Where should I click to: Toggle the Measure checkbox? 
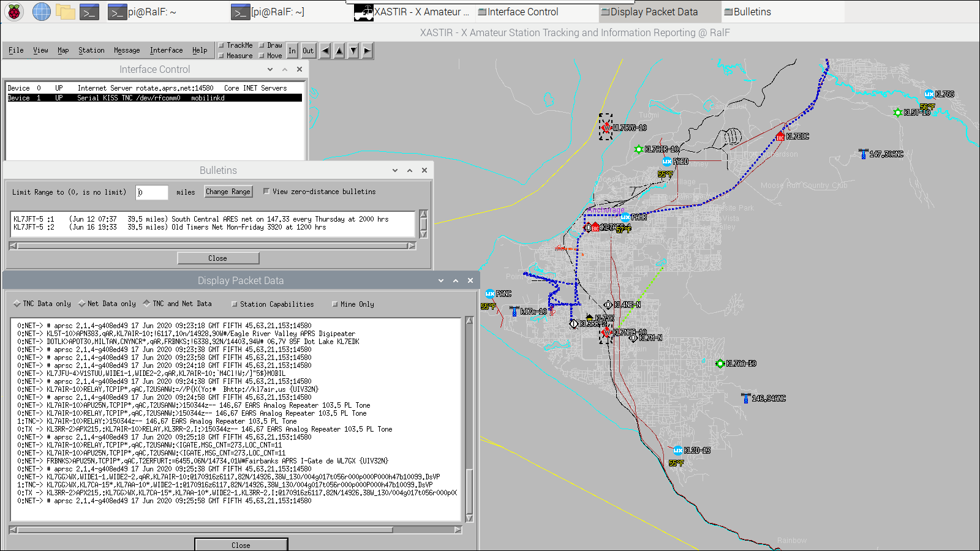221,56
